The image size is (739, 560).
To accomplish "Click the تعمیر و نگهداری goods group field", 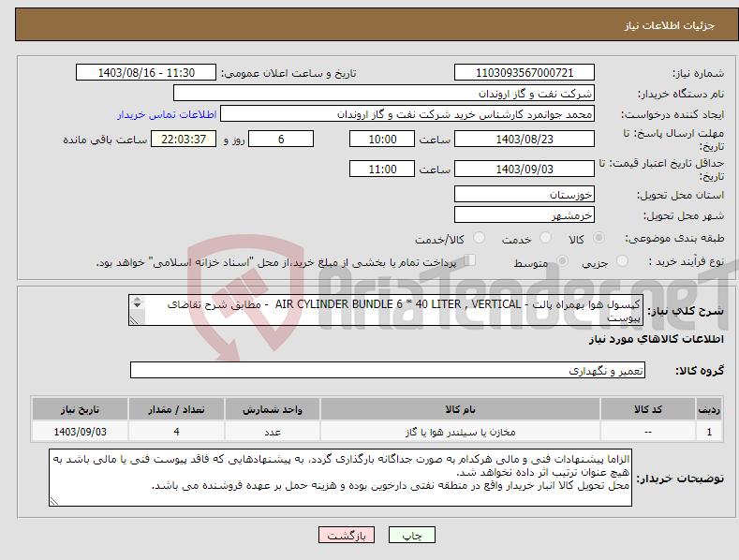I will (388, 371).
